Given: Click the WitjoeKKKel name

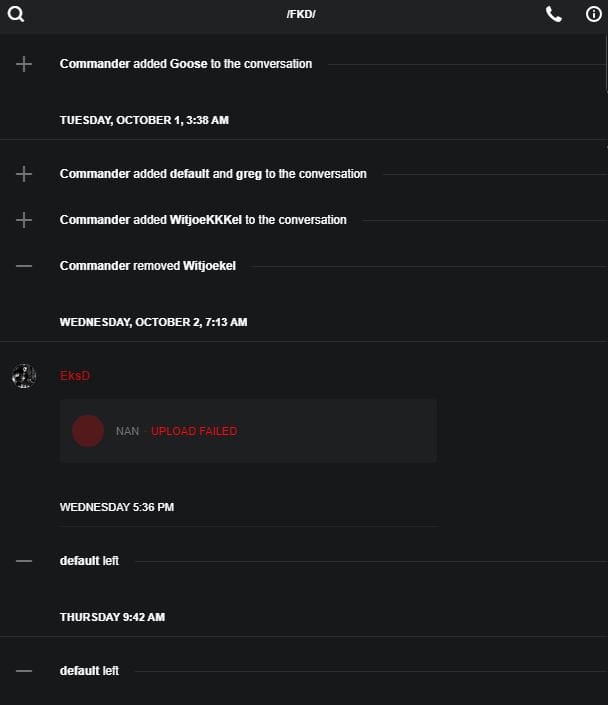Looking at the screenshot, I should pyautogui.click(x=208, y=220).
